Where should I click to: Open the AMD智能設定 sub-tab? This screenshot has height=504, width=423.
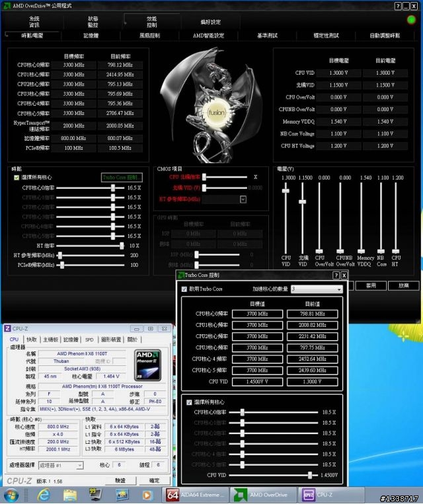click(208, 36)
